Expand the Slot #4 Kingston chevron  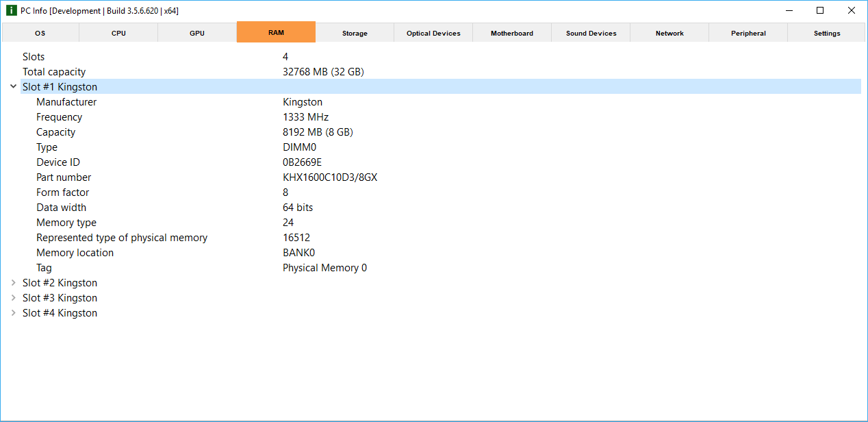click(13, 313)
